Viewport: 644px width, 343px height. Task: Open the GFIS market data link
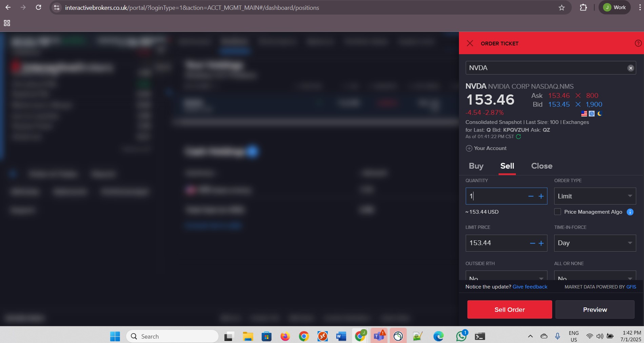[631, 287]
